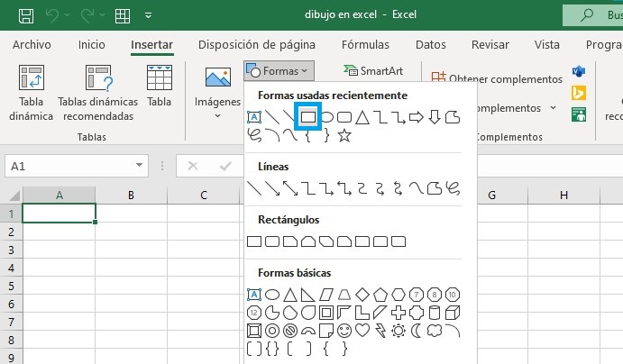Pick the down arrow in recently used shapes

(435, 117)
